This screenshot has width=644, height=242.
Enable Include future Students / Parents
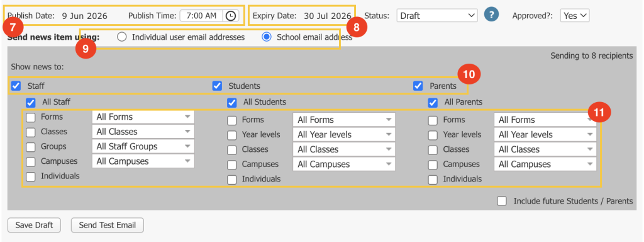coord(501,201)
